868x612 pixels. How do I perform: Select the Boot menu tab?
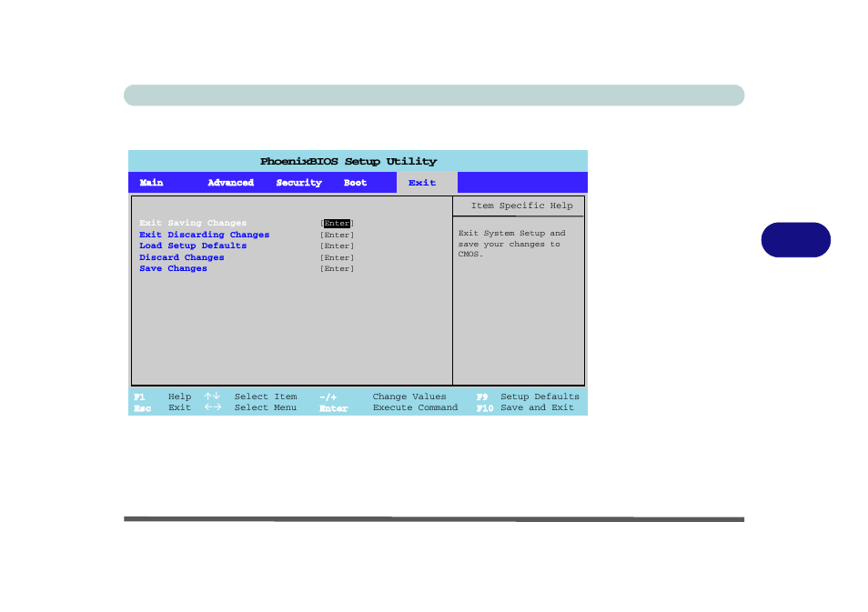(x=355, y=183)
